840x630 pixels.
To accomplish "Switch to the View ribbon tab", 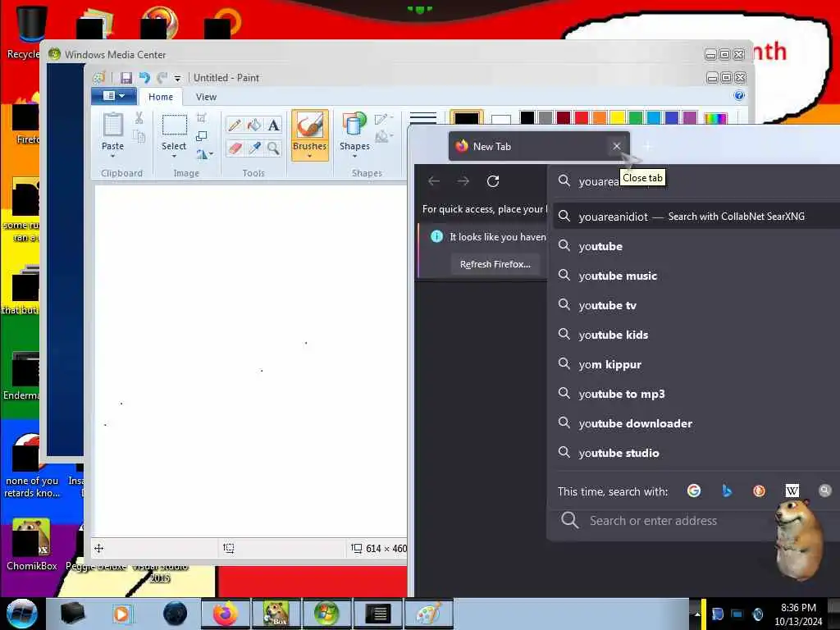I will click(206, 97).
